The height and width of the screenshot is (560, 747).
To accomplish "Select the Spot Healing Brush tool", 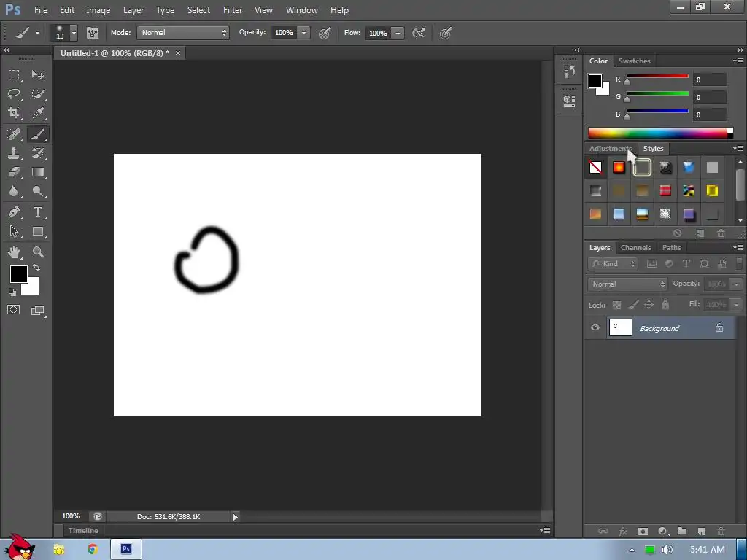I will click(x=14, y=134).
